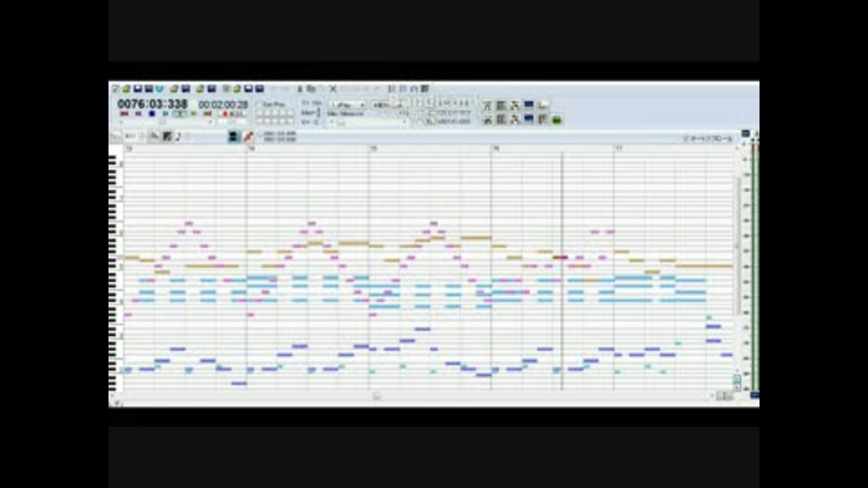Click the vertical scrollbar of the piano roll
This screenshot has width=868, height=488.
pyautogui.click(x=738, y=246)
